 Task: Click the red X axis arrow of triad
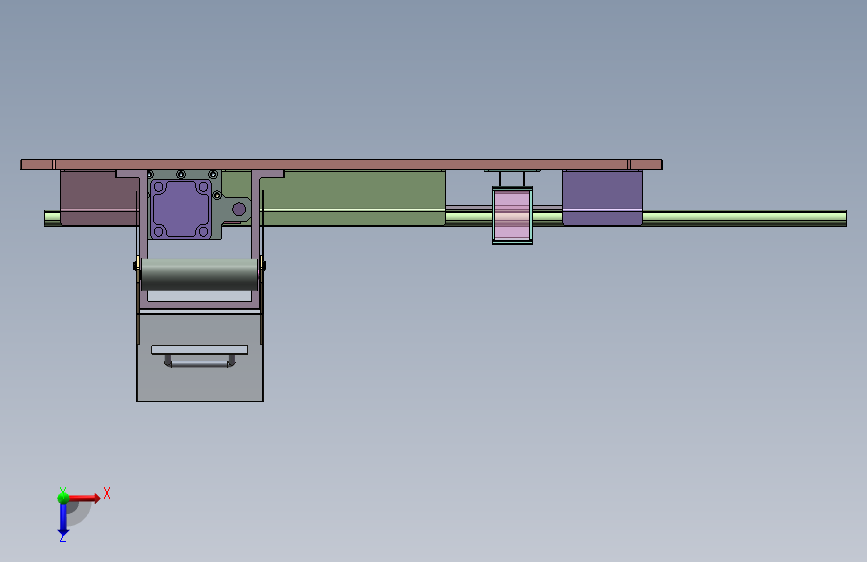tap(84, 498)
